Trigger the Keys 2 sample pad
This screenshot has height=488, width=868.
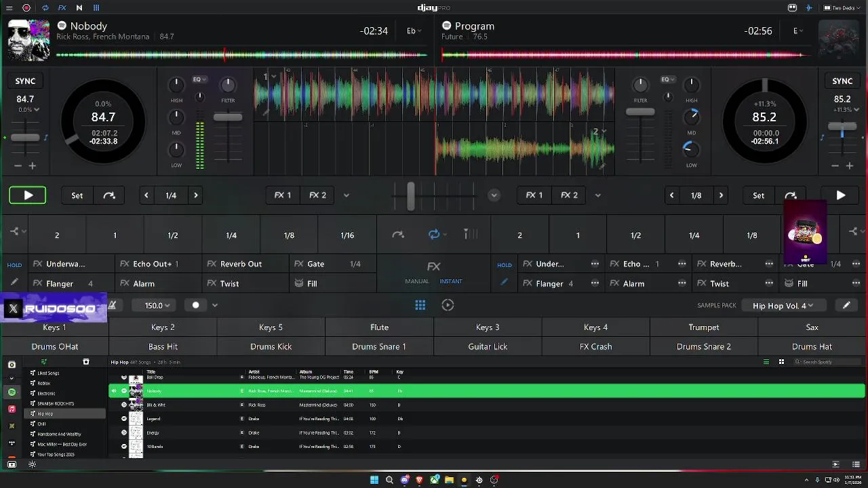coord(163,327)
